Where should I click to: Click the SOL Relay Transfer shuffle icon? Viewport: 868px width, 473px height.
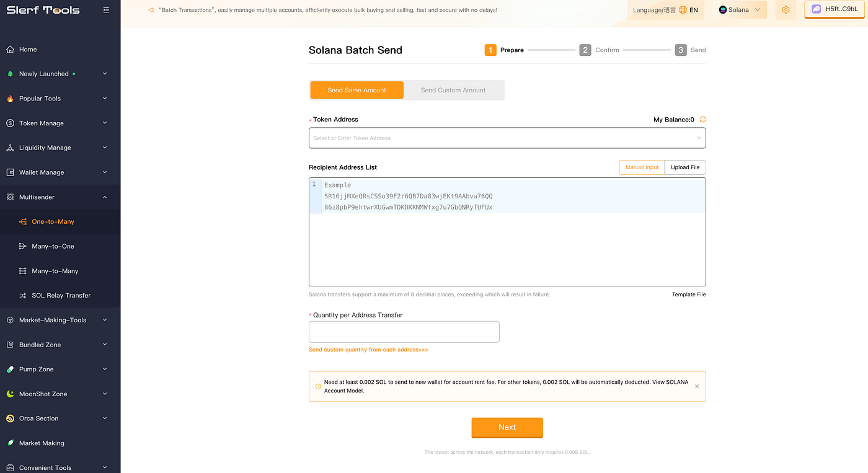[x=23, y=296]
